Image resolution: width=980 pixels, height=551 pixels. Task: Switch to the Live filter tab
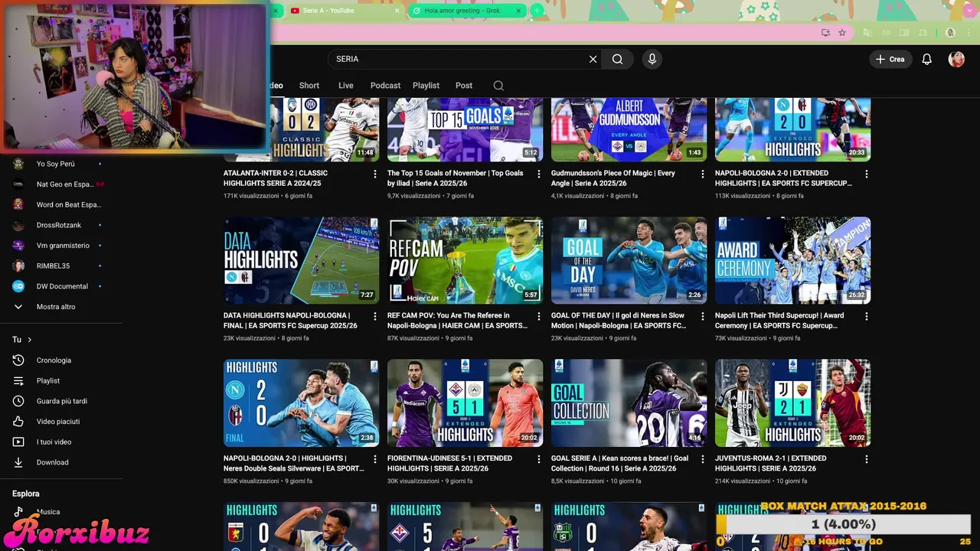(346, 86)
